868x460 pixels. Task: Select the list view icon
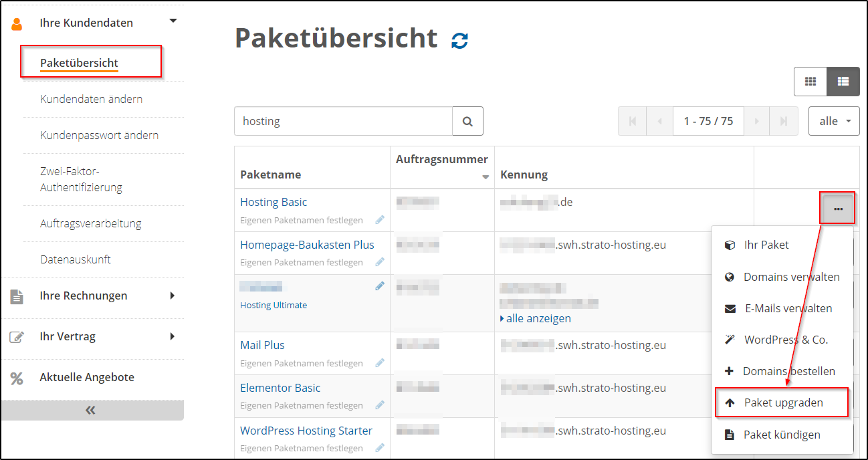(843, 81)
